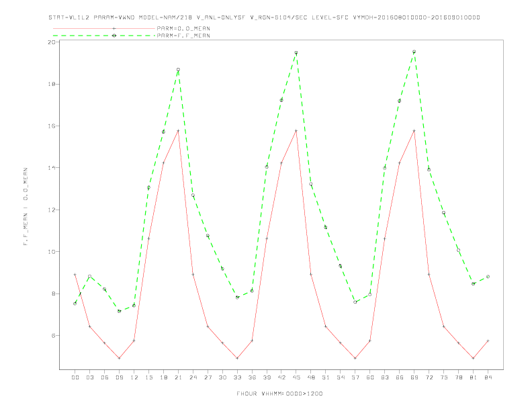
Task: Click the x-axis tick label 03
Action: (90, 377)
